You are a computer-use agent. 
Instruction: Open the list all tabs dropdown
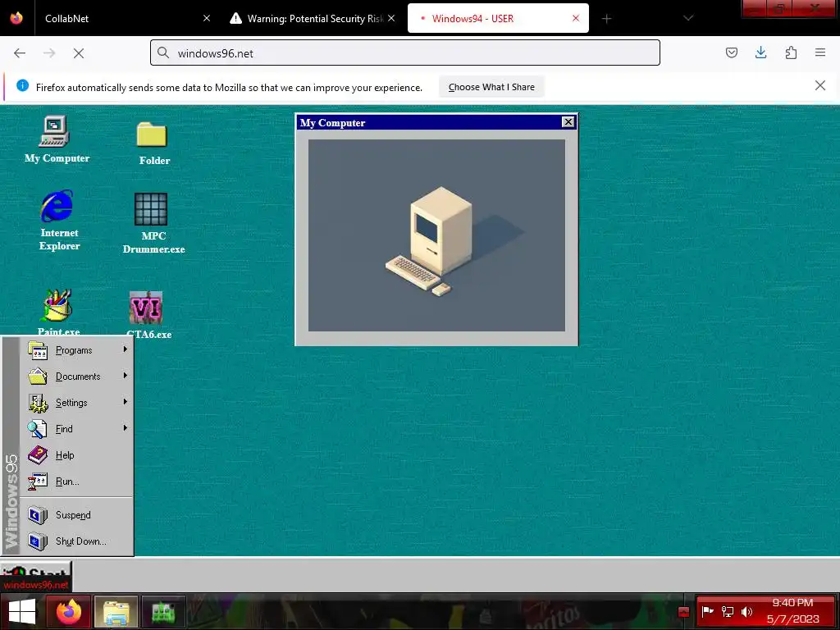[688, 18]
